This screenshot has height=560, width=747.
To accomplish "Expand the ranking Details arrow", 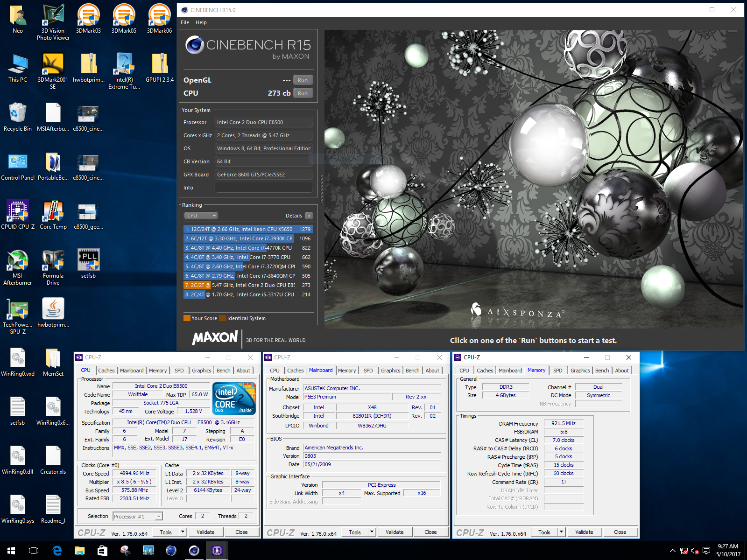I will (x=309, y=216).
